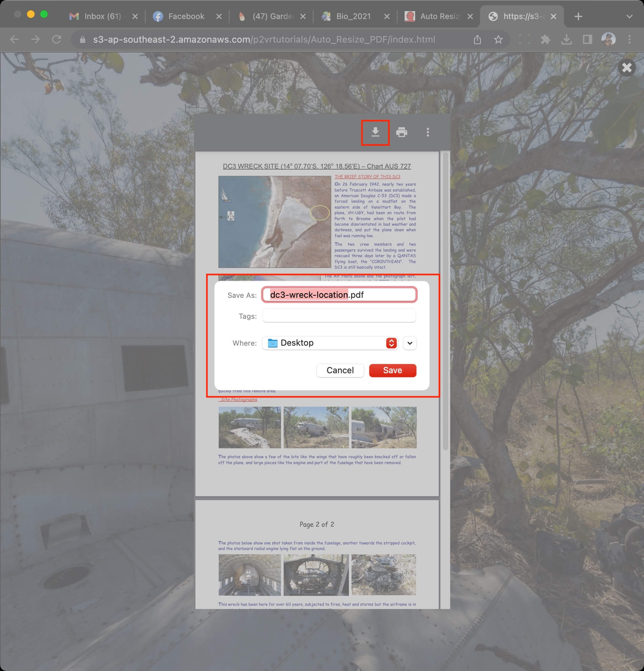Click the screenshot capture icon in toolbar
Image resolution: width=644 pixels, height=671 pixels.
525,40
